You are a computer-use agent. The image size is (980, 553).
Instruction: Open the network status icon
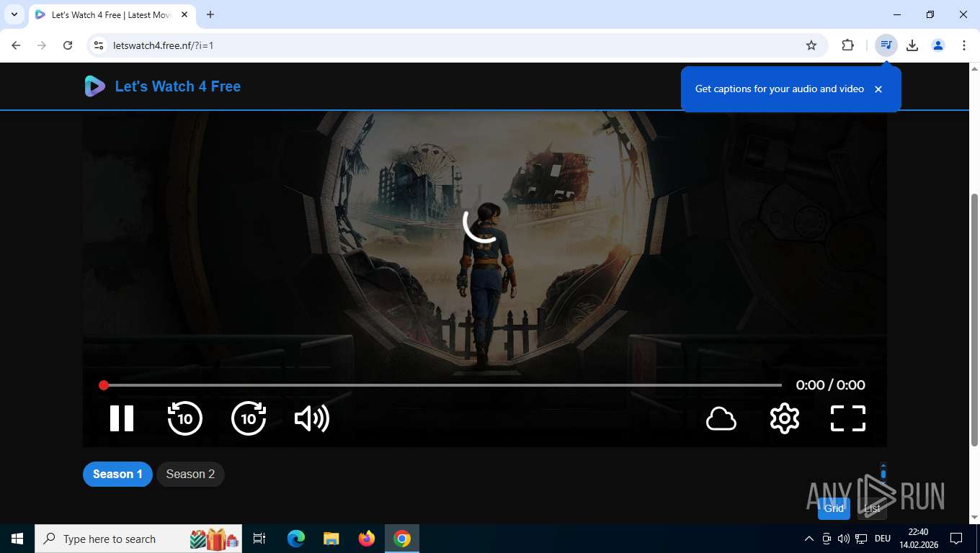pos(861,539)
